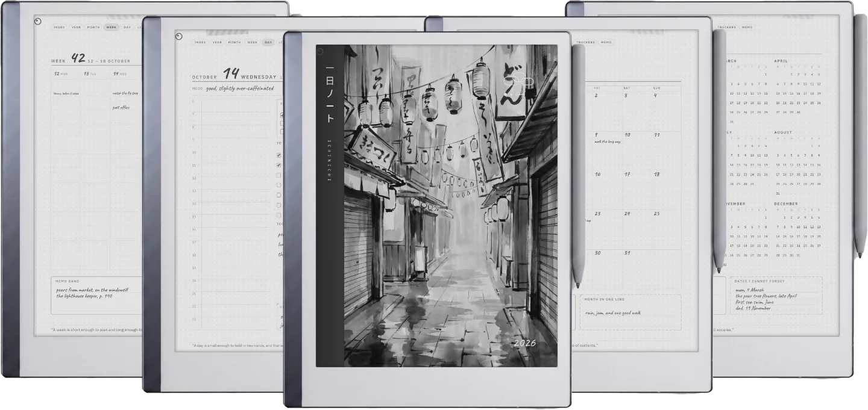Click the "post office" note on Wednesday
This screenshot has width=868, height=410.
(x=122, y=108)
